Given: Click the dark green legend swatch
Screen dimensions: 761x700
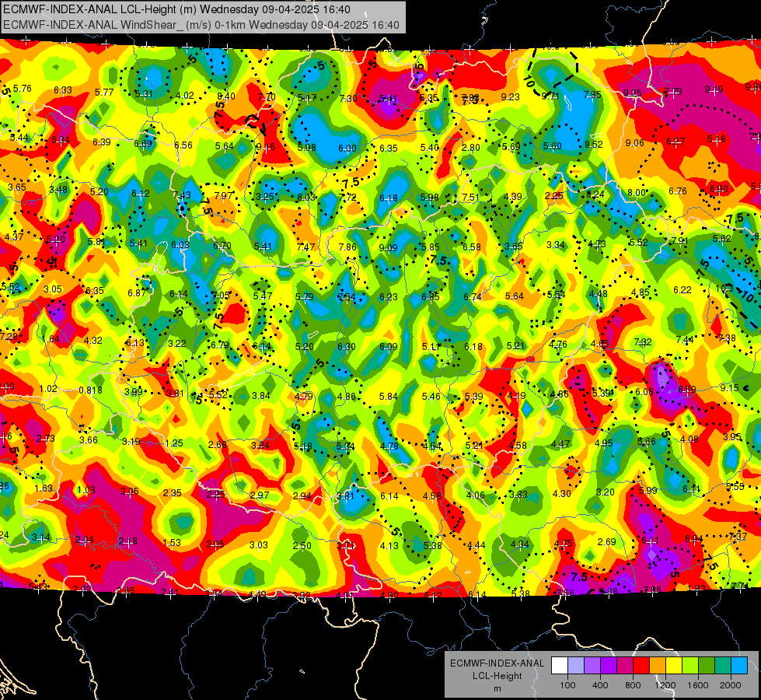Looking at the screenshot, I should 706,666.
